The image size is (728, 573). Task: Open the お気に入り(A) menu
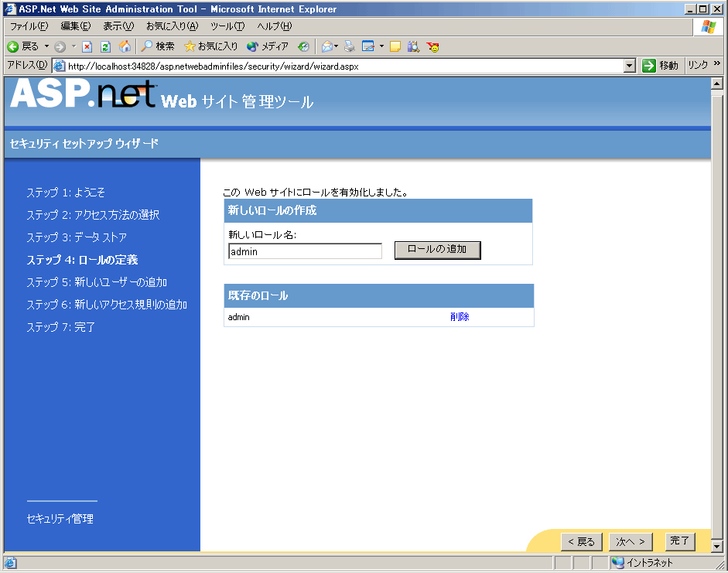pyautogui.click(x=173, y=26)
